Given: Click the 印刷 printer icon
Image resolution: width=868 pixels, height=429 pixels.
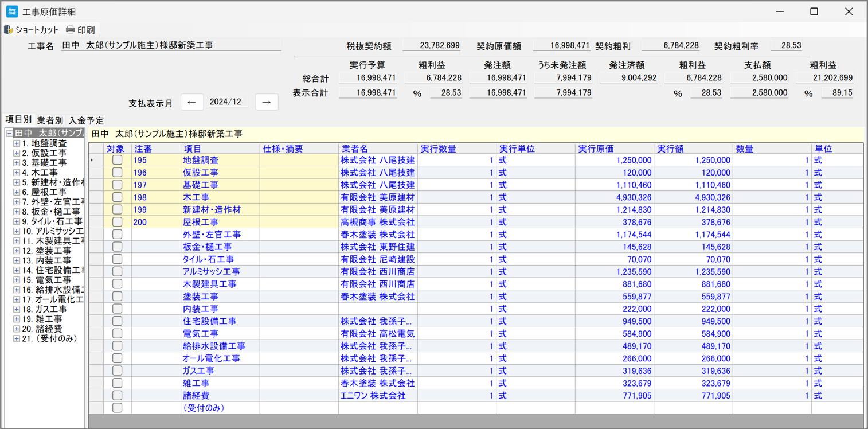Looking at the screenshot, I should point(71,30).
